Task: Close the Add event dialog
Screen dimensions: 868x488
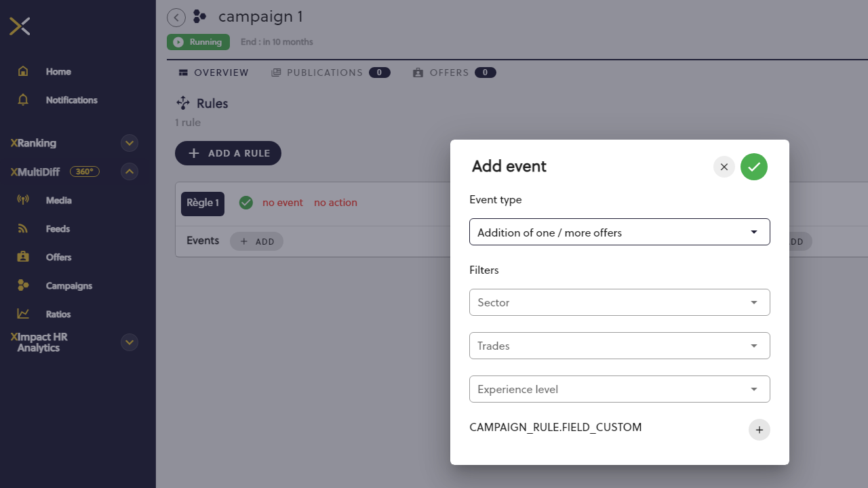Action: click(724, 167)
